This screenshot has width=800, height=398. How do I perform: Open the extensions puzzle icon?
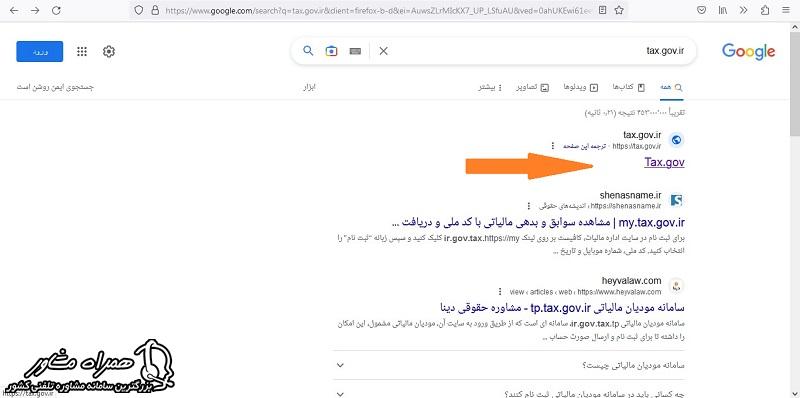pyautogui.click(x=765, y=10)
